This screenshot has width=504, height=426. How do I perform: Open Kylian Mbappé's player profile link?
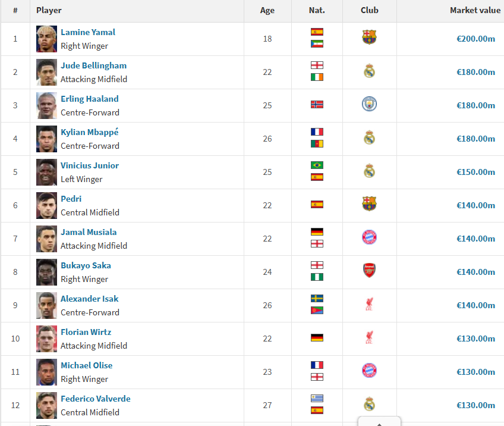pyautogui.click(x=89, y=132)
